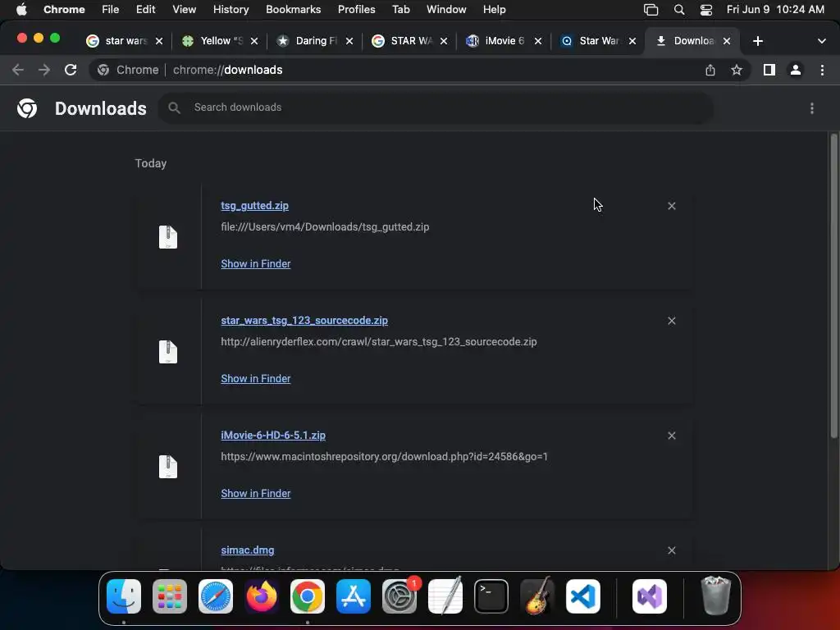This screenshot has height=630, width=840.
Task: Open Launchpad from the Dock
Action: pos(170,596)
